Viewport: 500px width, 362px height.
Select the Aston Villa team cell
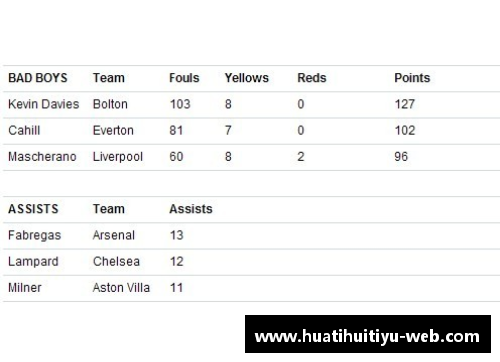[x=121, y=288]
